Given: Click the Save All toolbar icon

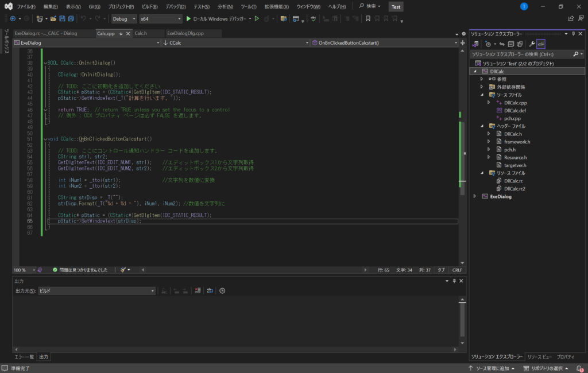Looking at the screenshot, I should click(71, 19).
